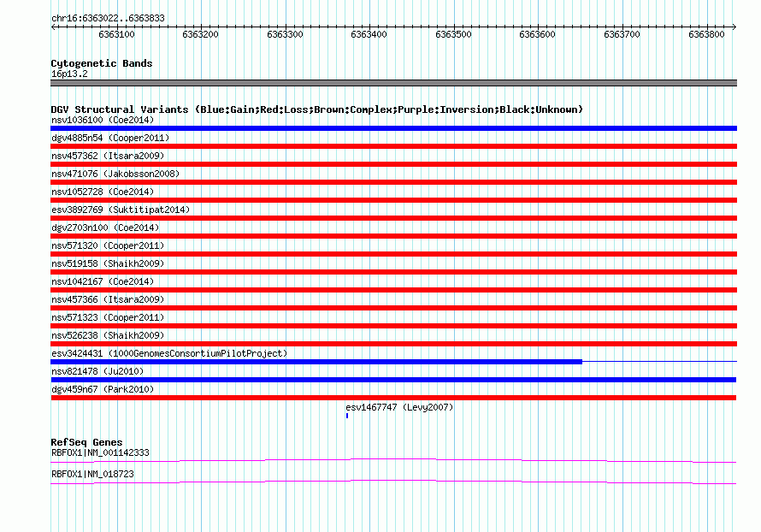This screenshot has height=532, width=761.
Task: Click the red bar for esv3892769
Action: point(393,218)
